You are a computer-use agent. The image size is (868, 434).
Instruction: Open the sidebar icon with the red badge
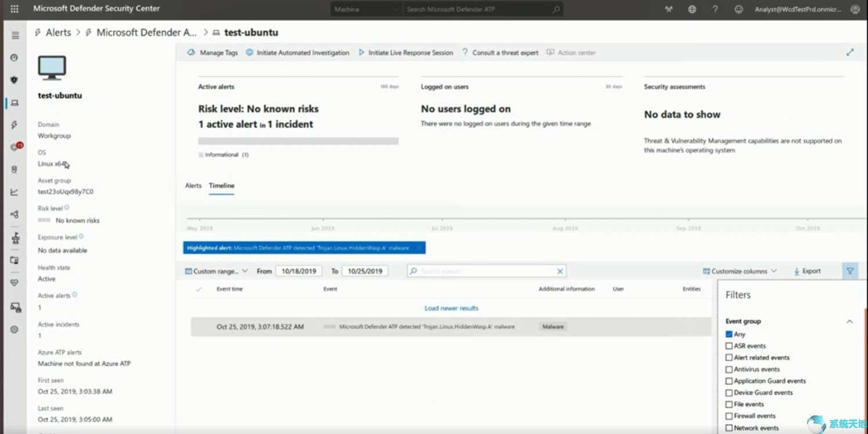pos(16,147)
